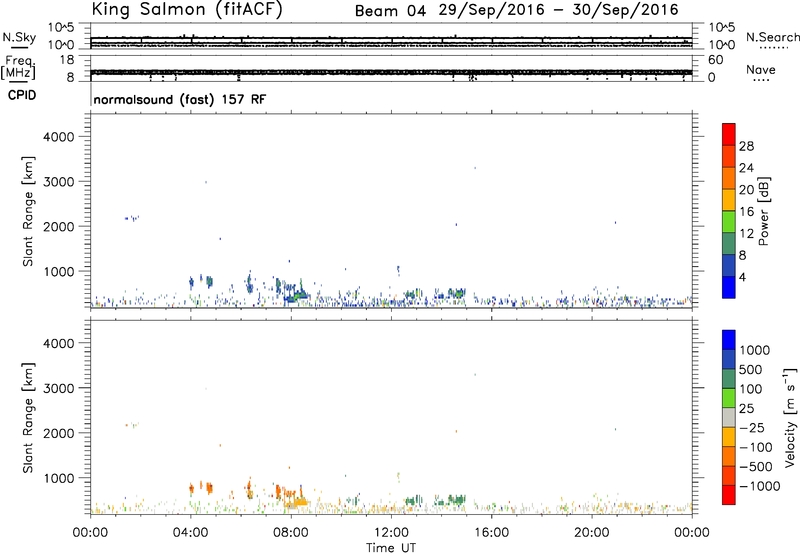Click the yellow 16-20 dB power colorbar segment
This screenshot has height=554, width=800.
click(x=729, y=199)
